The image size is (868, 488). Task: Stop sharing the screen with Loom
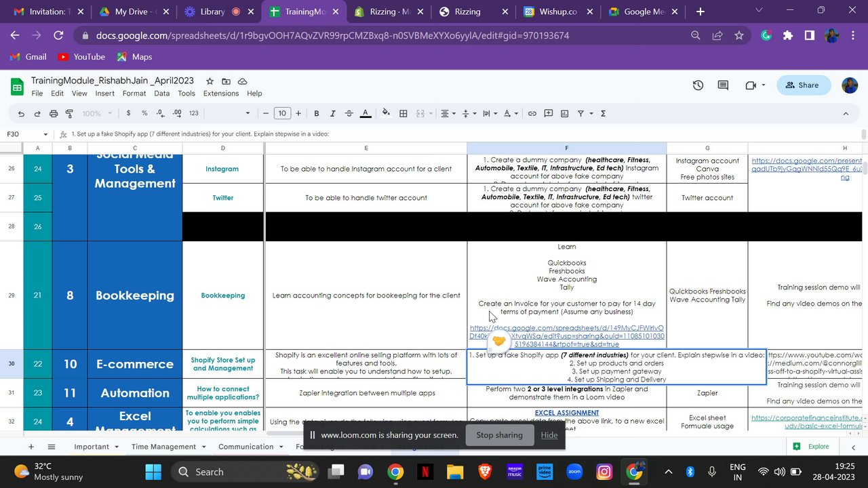click(x=499, y=435)
